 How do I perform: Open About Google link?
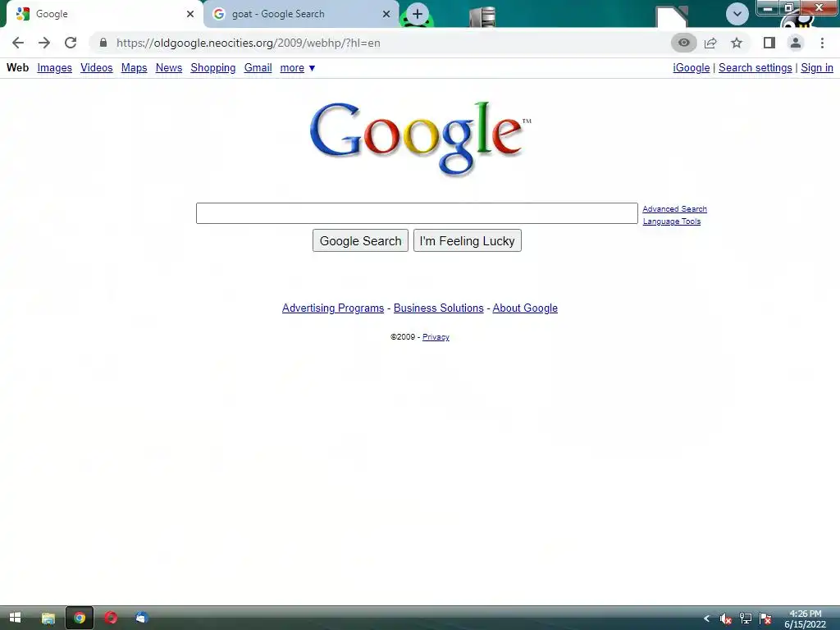[525, 308]
